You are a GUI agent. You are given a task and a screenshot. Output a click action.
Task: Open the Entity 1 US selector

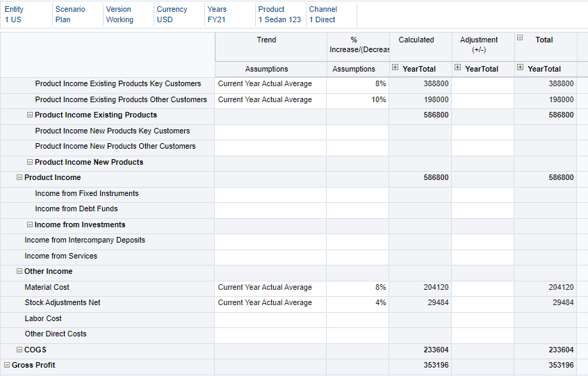[13, 20]
